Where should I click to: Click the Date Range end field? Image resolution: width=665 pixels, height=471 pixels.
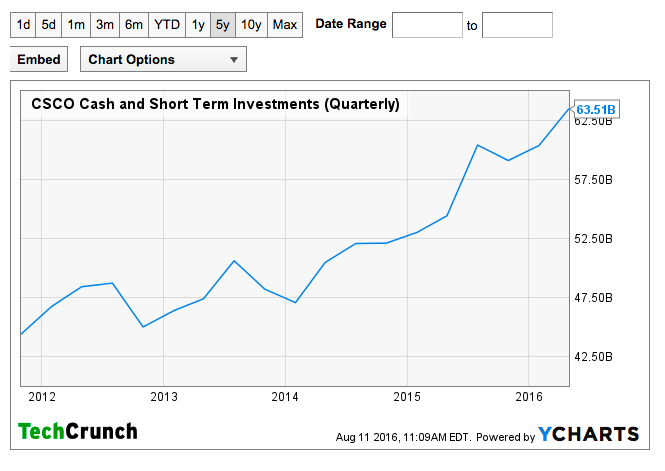coord(517,25)
